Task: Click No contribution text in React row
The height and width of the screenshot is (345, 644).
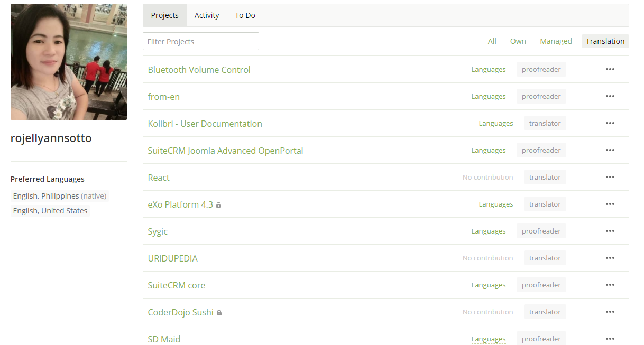Action: [488, 178]
